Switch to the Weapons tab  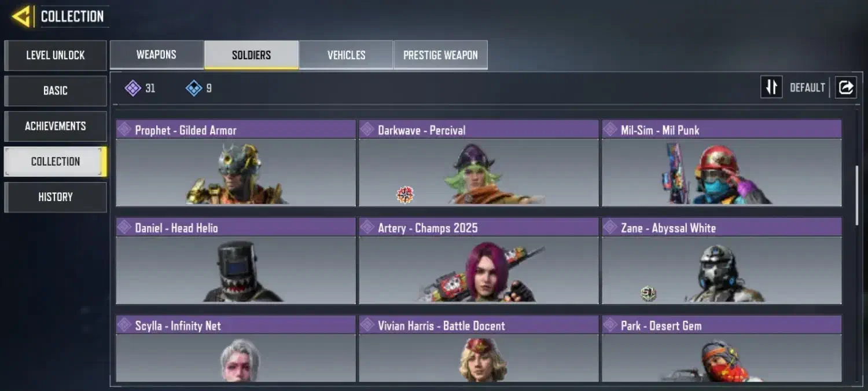[x=156, y=55]
